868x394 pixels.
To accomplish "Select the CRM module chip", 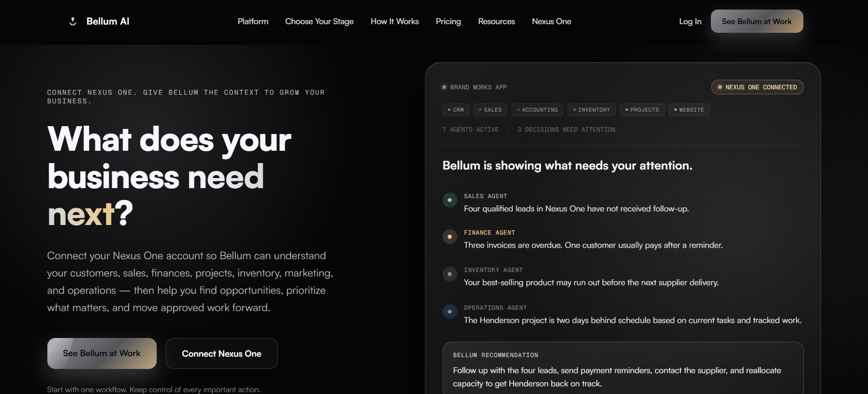I will point(456,110).
